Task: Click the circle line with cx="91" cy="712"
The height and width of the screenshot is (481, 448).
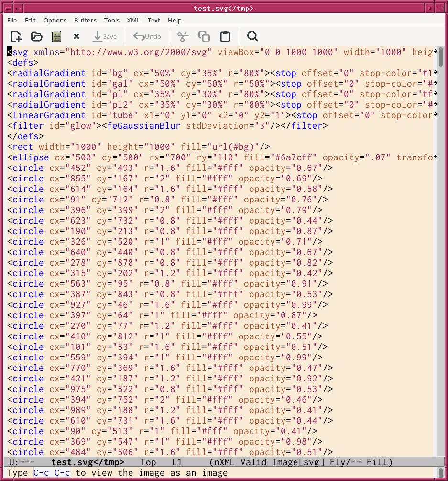Action: [167, 200]
